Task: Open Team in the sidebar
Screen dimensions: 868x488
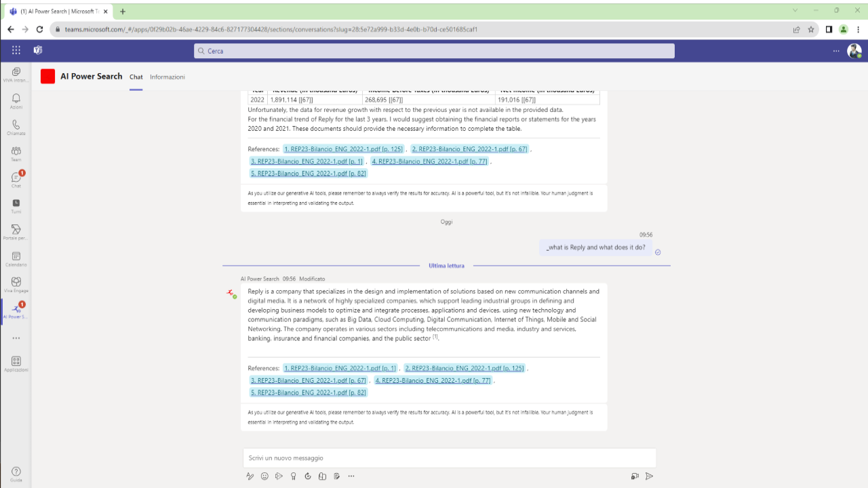Action: point(16,153)
